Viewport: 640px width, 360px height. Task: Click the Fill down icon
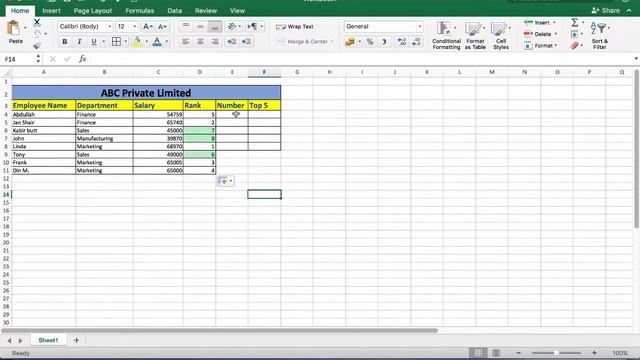click(574, 34)
